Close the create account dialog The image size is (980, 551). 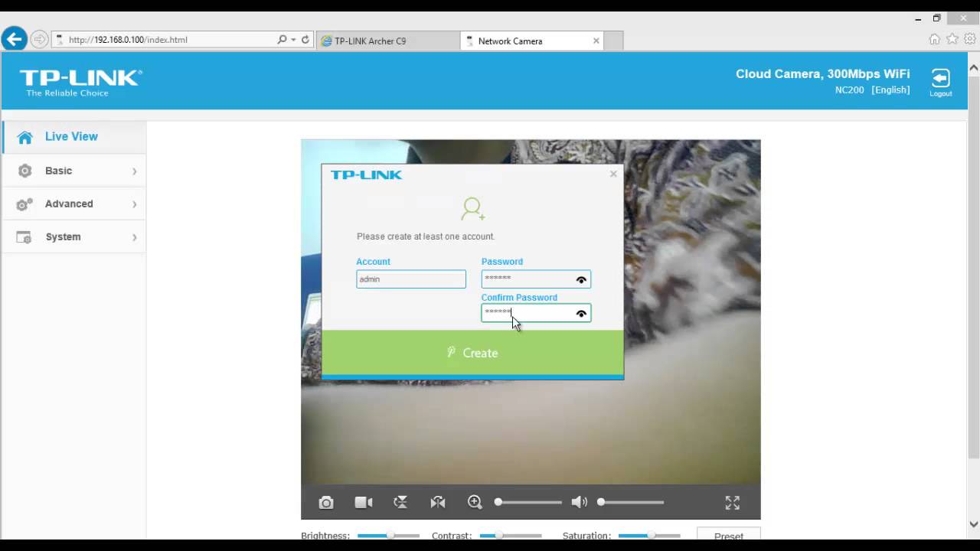(x=613, y=174)
